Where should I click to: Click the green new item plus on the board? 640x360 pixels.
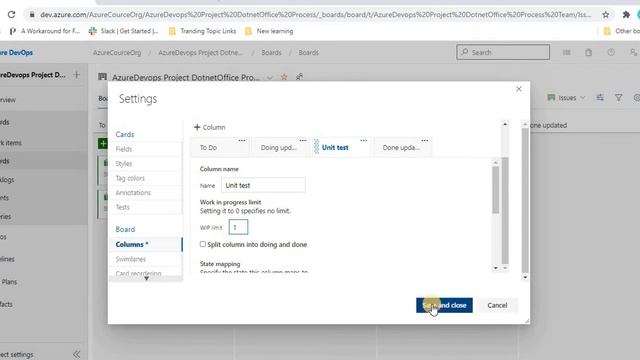point(103,143)
